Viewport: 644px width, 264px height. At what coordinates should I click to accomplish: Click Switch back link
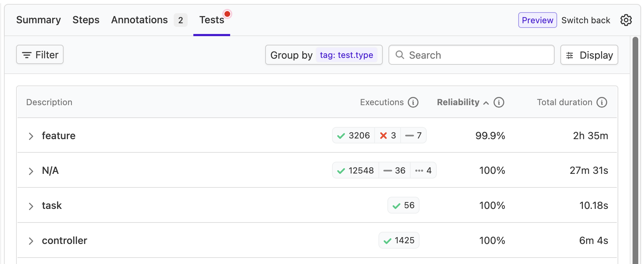point(585,20)
